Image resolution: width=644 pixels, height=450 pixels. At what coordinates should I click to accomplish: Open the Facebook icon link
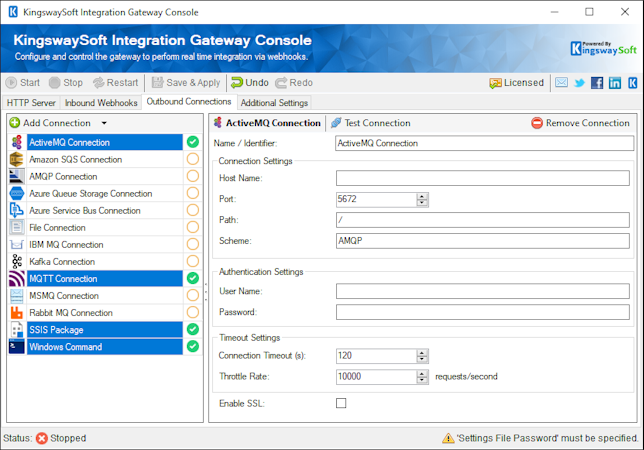(x=597, y=83)
